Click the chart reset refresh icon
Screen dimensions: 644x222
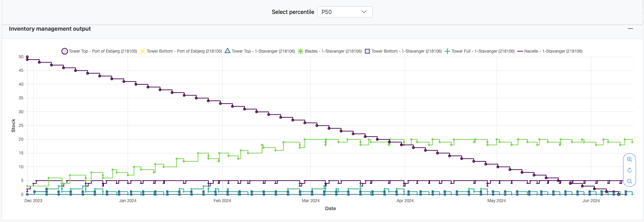[629, 170]
